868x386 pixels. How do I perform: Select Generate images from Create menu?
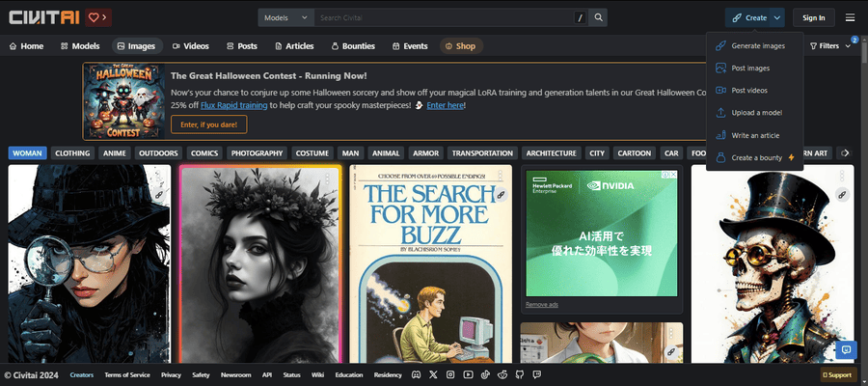click(x=754, y=46)
